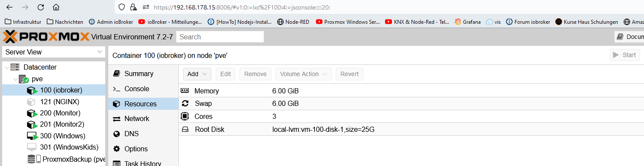Open the Options tab
Screen dimensions: 644x166
pyautogui.click(x=143, y=149)
